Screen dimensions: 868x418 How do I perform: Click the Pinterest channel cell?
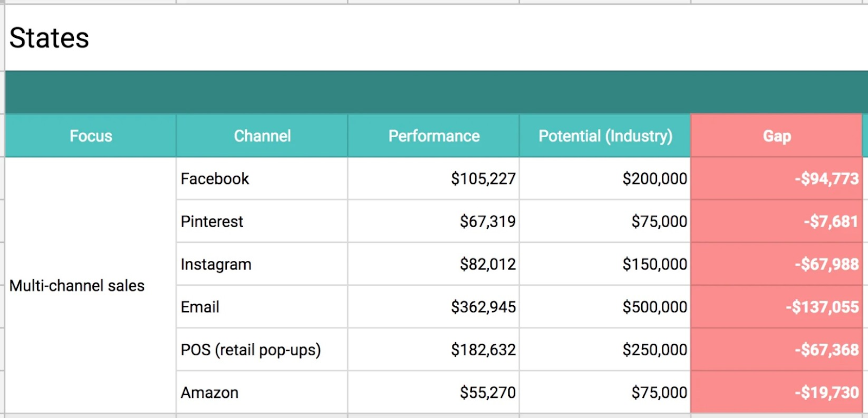[212, 221]
